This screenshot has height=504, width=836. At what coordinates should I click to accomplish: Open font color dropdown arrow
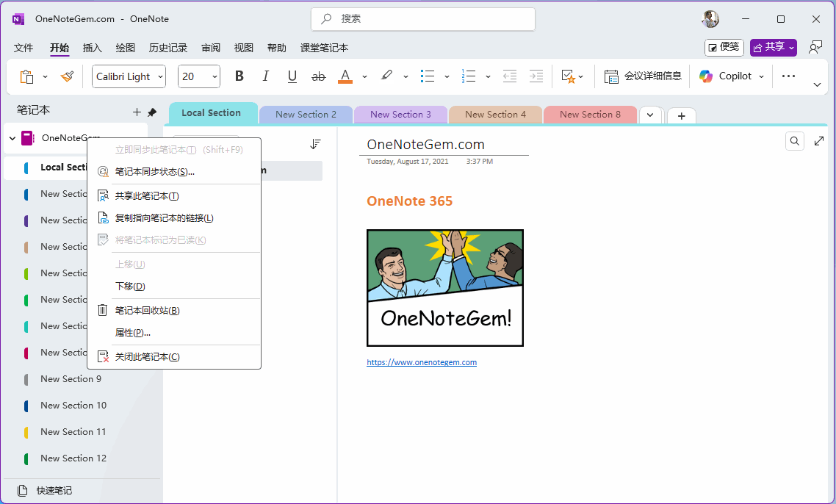(x=364, y=77)
